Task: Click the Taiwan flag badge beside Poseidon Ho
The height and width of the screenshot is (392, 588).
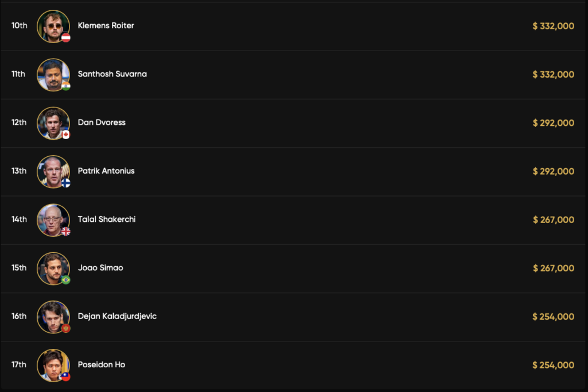Action: click(x=66, y=376)
